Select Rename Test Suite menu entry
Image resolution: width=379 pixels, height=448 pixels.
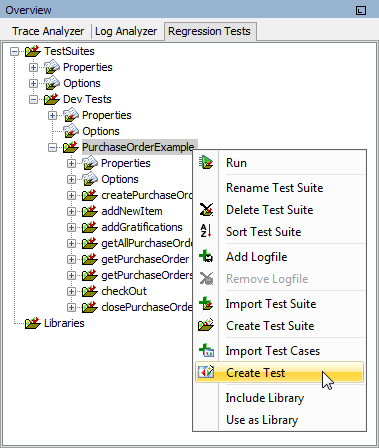coord(274,188)
